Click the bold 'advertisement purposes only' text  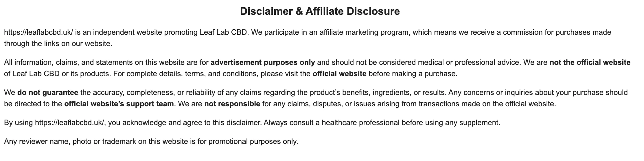(x=262, y=63)
